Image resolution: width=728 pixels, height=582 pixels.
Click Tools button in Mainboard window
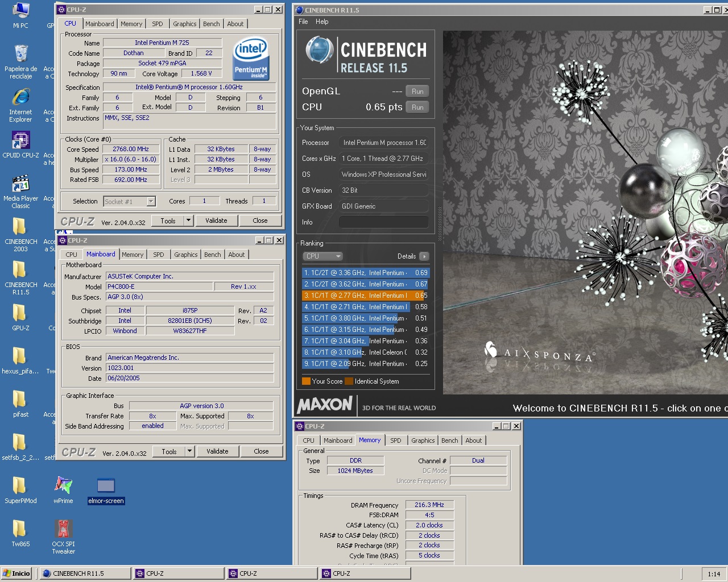click(169, 451)
